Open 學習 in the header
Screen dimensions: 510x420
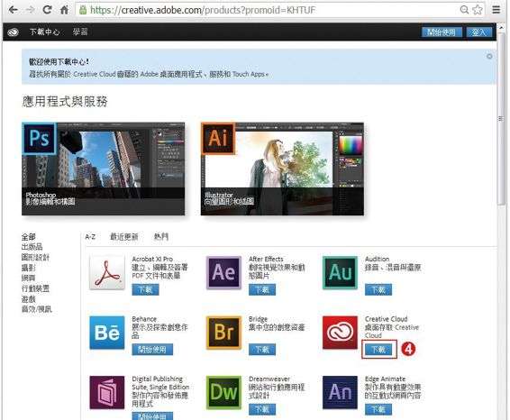tap(80, 32)
